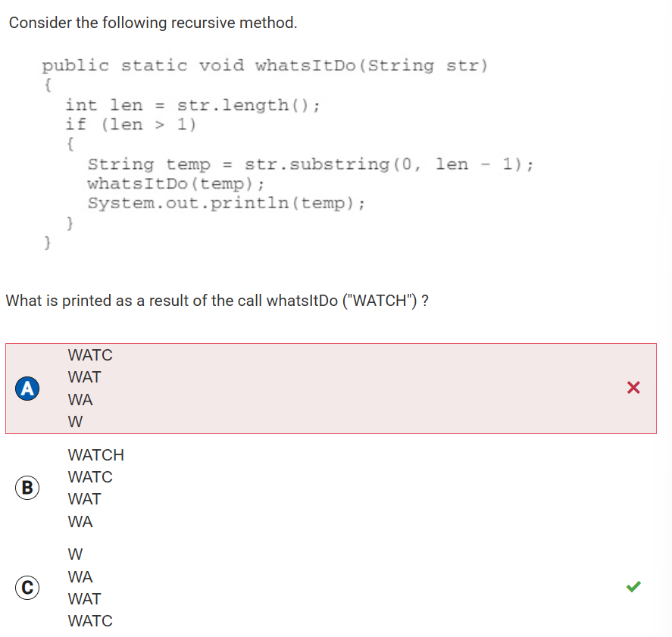
Task: Click 'WA' last line of option B
Action: [80, 522]
